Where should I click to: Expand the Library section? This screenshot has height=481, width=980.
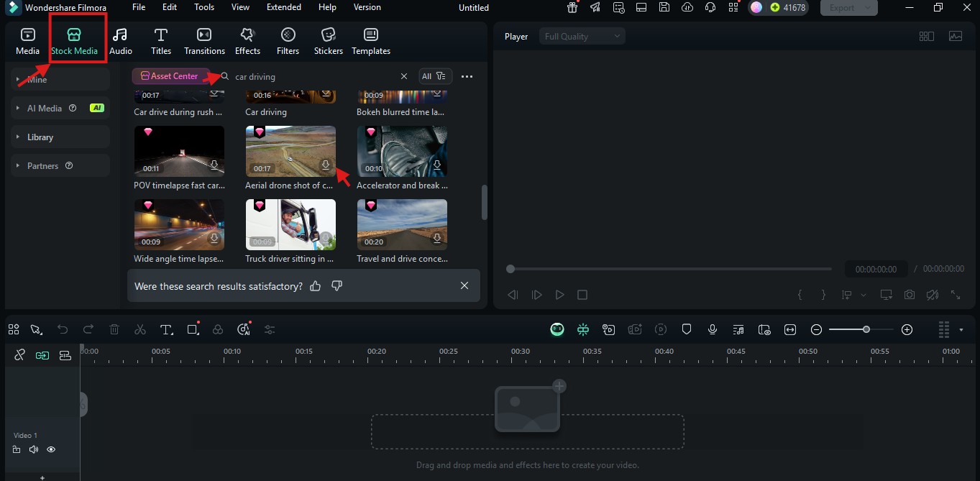tap(60, 137)
